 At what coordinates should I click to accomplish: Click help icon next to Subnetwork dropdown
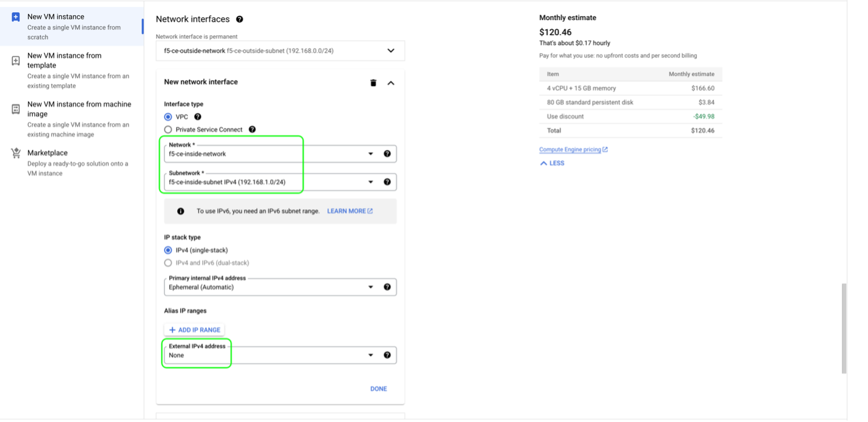[x=387, y=182]
